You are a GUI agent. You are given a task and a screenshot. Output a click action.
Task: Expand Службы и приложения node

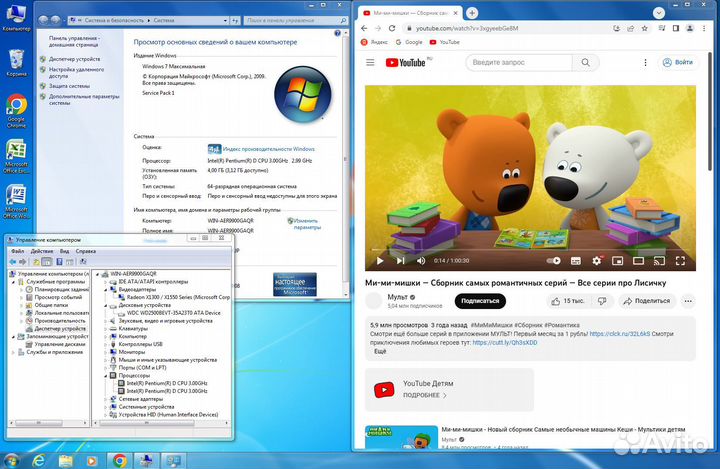tap(13, 352)
